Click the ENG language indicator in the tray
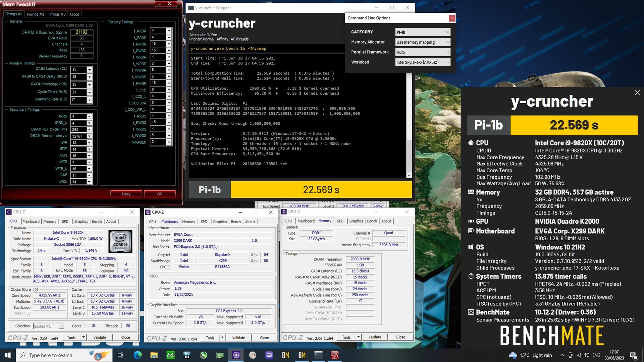 pos(596,355)
